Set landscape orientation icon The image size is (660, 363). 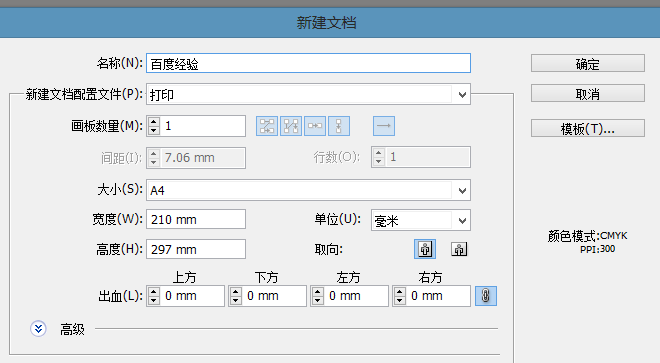pyautogui.click(x=459, y=249)
